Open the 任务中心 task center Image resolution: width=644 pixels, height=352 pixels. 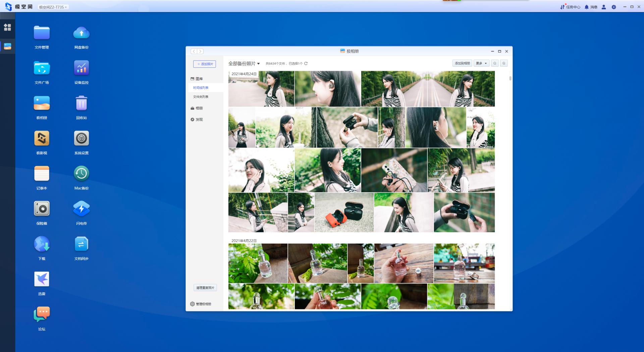pyautogui.click(x=570, y=7)
